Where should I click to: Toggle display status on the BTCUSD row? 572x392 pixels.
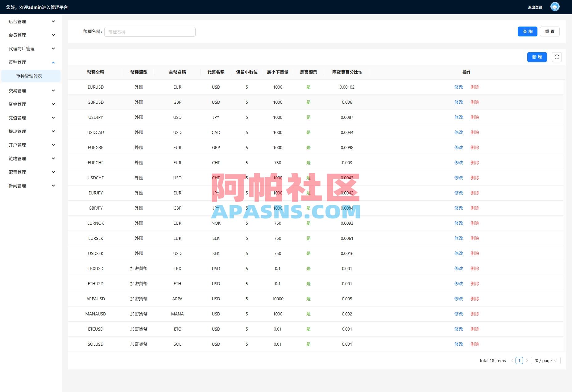coord(308,329)
